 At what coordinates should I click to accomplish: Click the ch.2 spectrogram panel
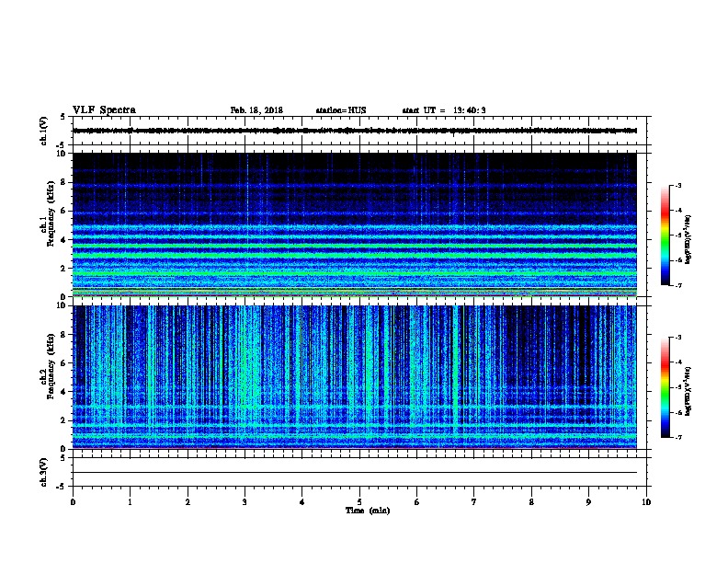(355, 377)
